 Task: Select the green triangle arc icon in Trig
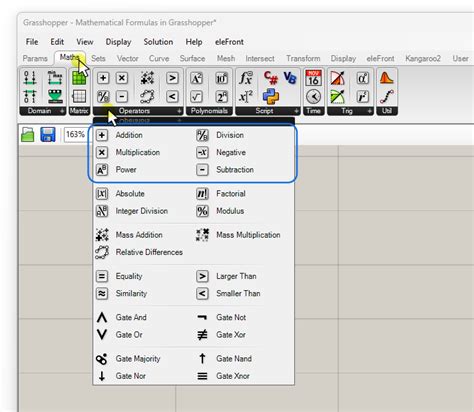point(338,97)
